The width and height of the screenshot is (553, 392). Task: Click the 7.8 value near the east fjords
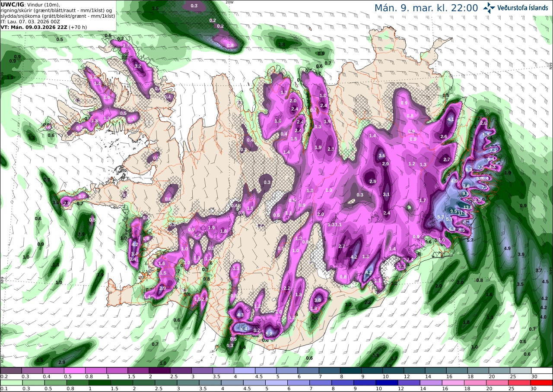466,186
